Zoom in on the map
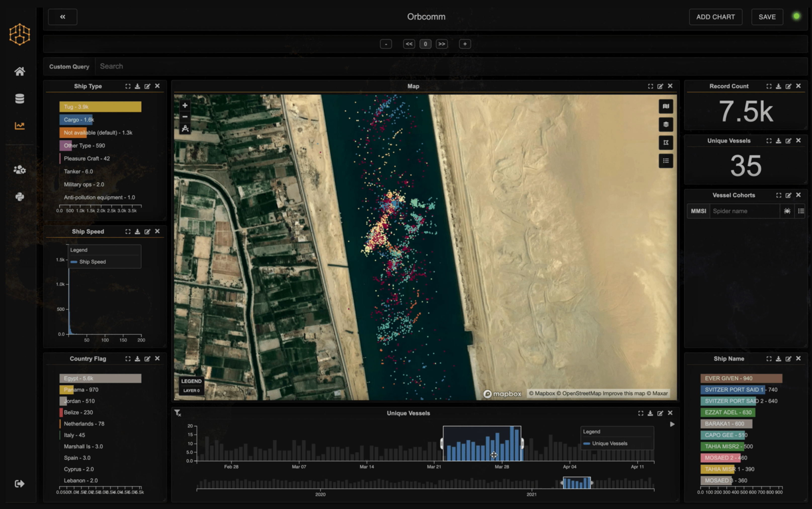The image size is (812, 509). pos(185,105)
